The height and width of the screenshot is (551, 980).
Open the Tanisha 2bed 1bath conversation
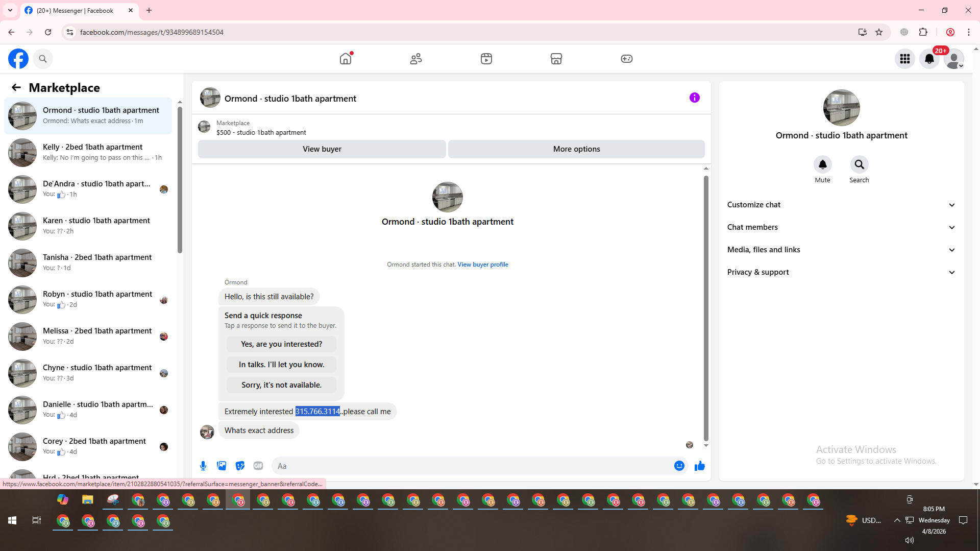click(88, 263)
